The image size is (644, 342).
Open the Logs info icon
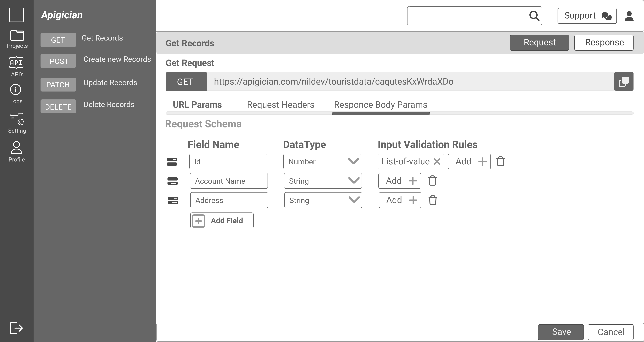point(16,89)
